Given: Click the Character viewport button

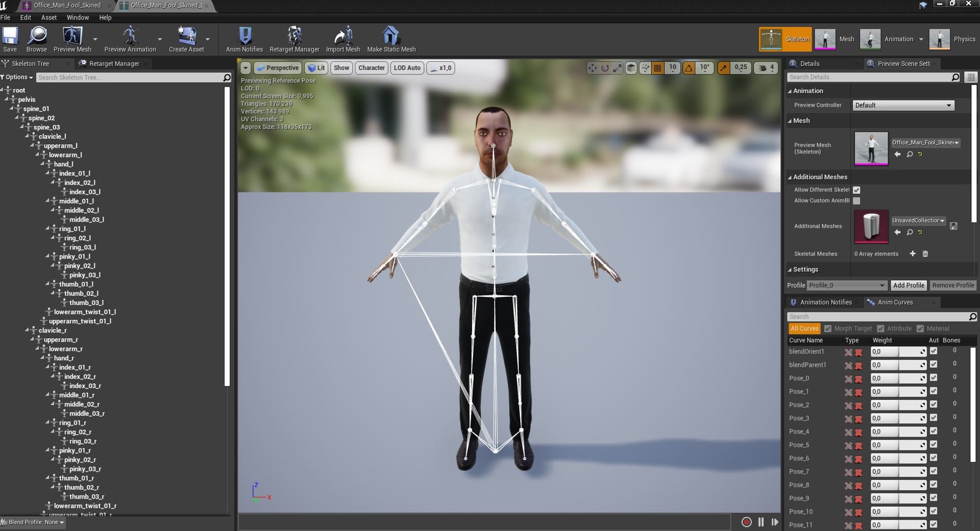Looking at the screenshot, I should (372, 68).
